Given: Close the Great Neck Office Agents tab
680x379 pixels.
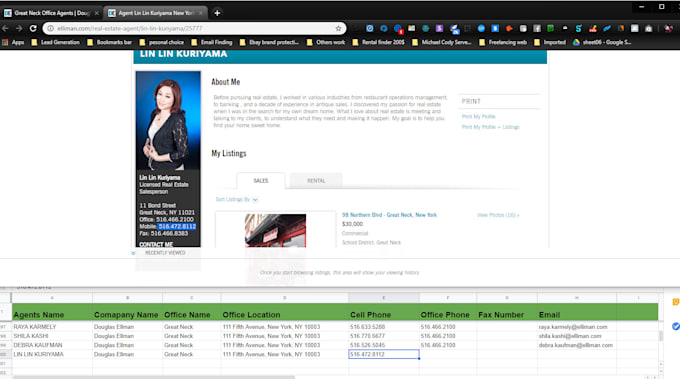Looking at the screenshot, I should pos(96,13).
